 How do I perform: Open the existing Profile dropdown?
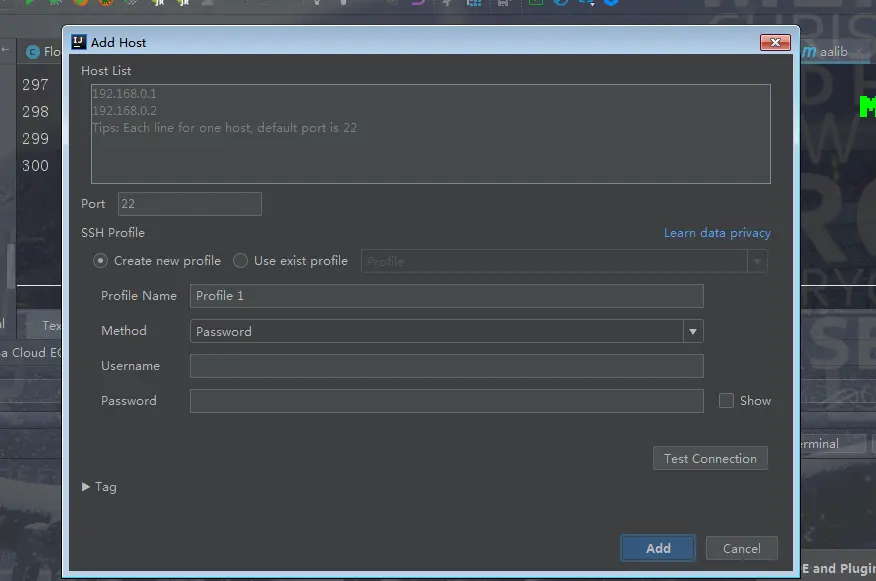pyautogui.click(x=564, y=261)
